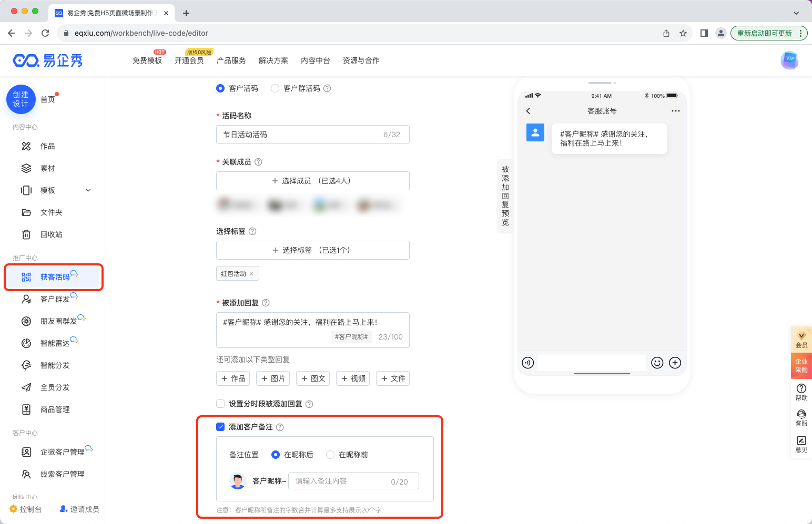Open Chrome tab search dropdown arrow
The height and width of the screenshot is (524, 812).
tap(796, 13)
